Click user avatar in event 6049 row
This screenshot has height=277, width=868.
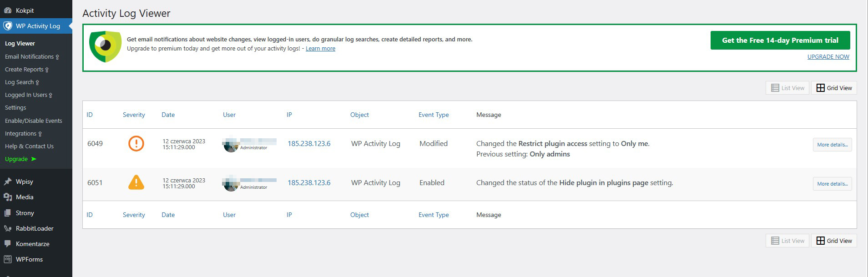coord(231,145)
